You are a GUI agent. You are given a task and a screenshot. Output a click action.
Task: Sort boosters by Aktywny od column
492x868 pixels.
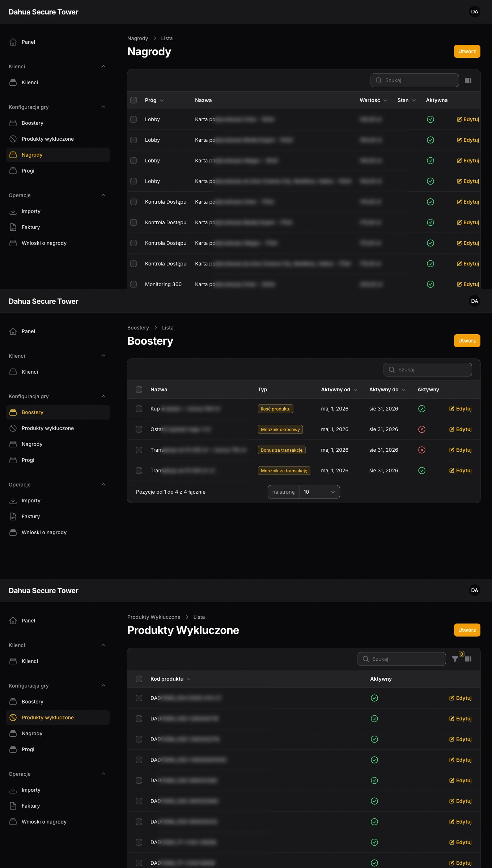pos(339,390)
